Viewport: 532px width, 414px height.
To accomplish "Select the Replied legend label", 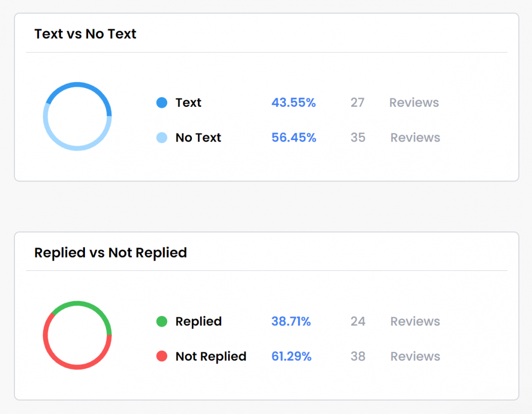I will point(198,321).
